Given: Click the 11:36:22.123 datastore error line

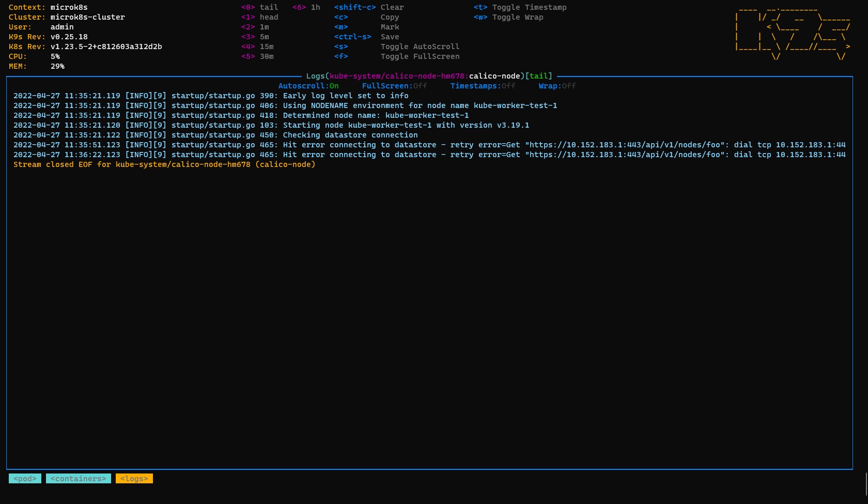Looking at the screenshot, I should click(429, 155).
